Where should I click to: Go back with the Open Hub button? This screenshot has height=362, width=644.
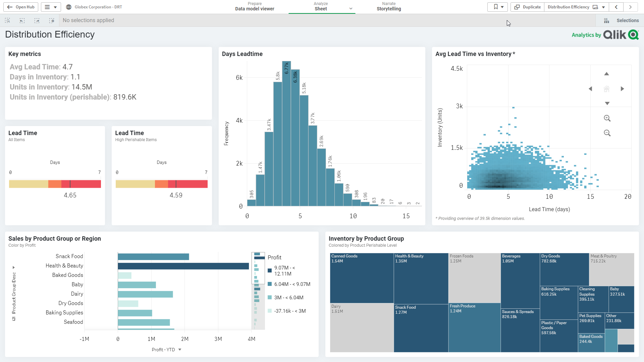[x=21, y=7]
